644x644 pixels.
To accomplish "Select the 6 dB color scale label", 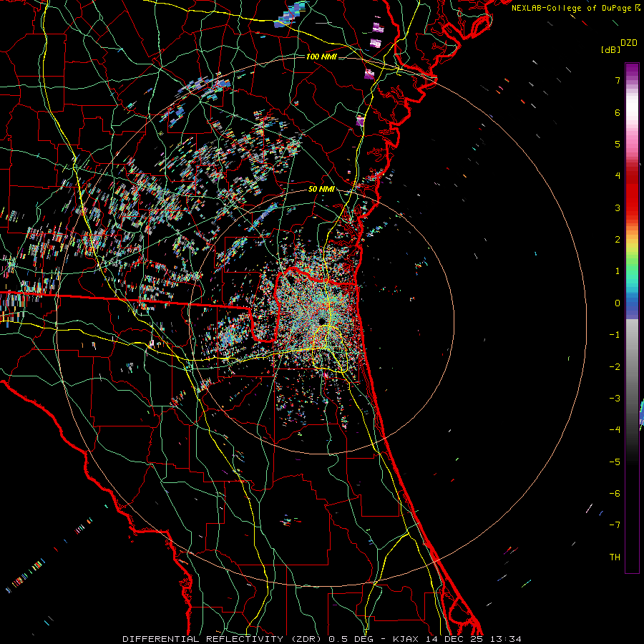I will (x=618, y=112).
